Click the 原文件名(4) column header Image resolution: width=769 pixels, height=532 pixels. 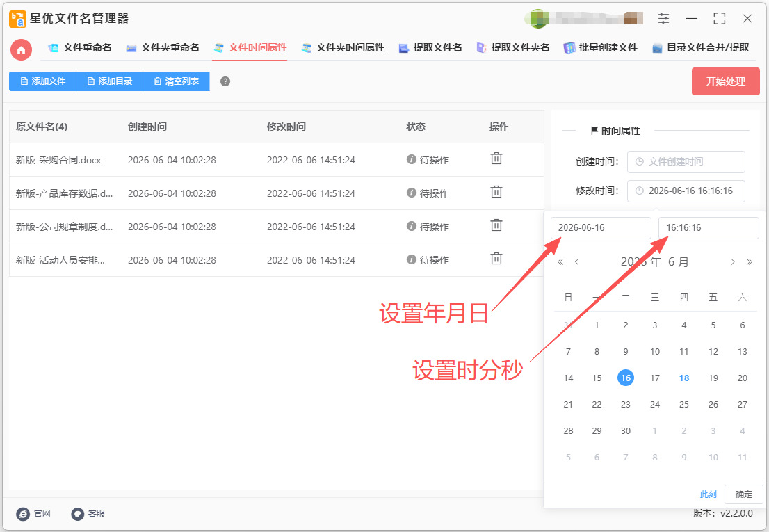tap(42, 127)
